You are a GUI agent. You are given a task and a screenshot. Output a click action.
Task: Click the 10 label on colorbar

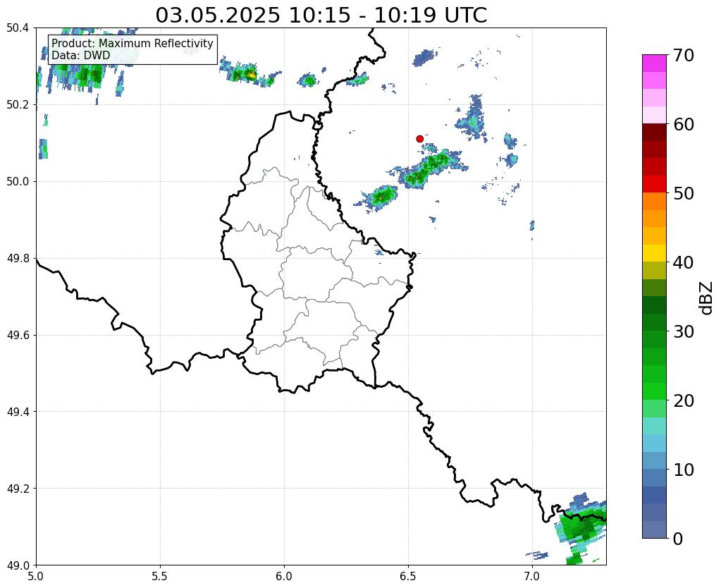[683, 470]
